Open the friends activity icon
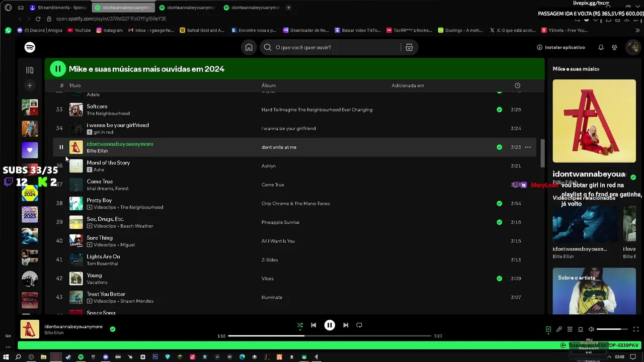The height and width of the screenshot is (362, 644). 614,47
